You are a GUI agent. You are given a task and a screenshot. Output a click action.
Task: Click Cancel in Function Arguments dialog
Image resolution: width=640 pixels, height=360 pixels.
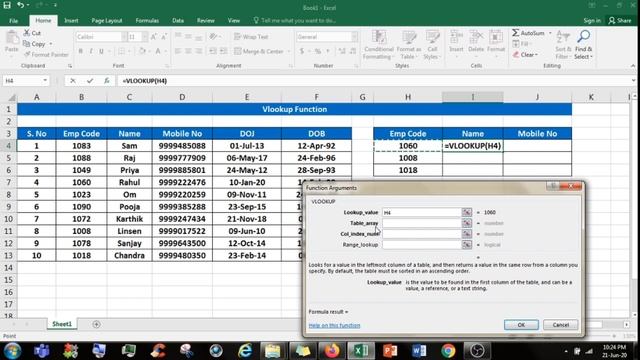560,324
